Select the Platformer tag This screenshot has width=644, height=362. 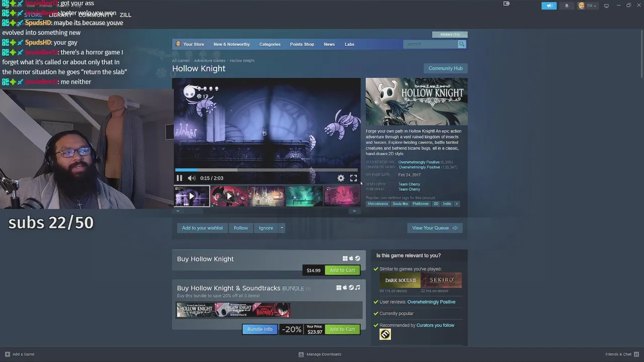(421, 204)
